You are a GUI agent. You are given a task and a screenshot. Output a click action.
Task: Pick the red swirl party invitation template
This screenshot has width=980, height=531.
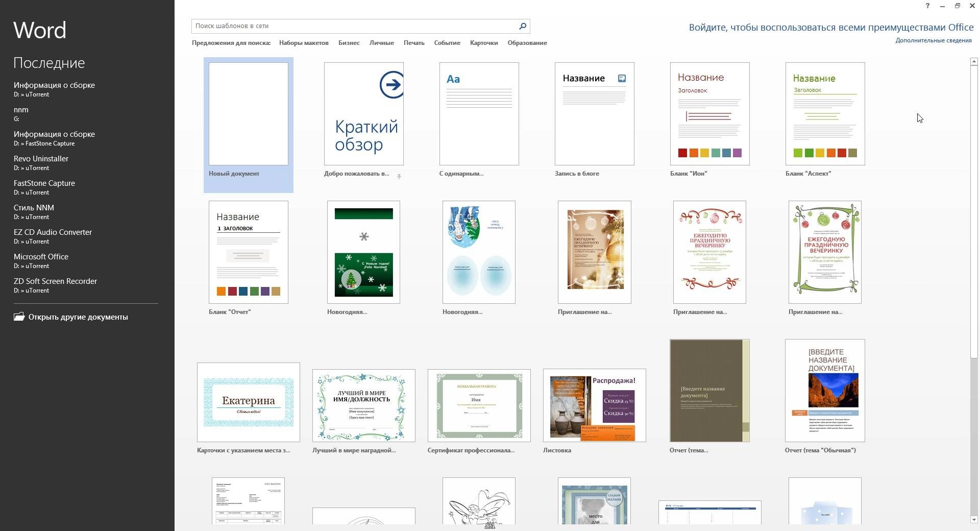pos(709,252)
